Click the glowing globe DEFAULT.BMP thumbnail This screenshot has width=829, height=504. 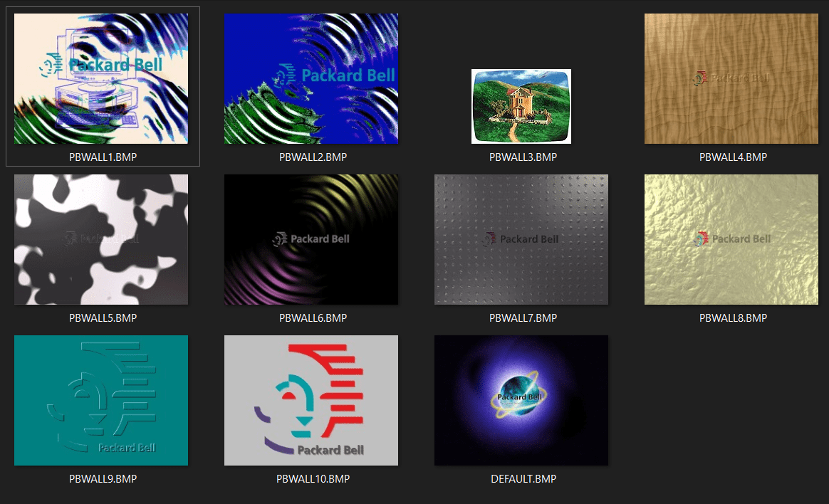coord(521,400)
